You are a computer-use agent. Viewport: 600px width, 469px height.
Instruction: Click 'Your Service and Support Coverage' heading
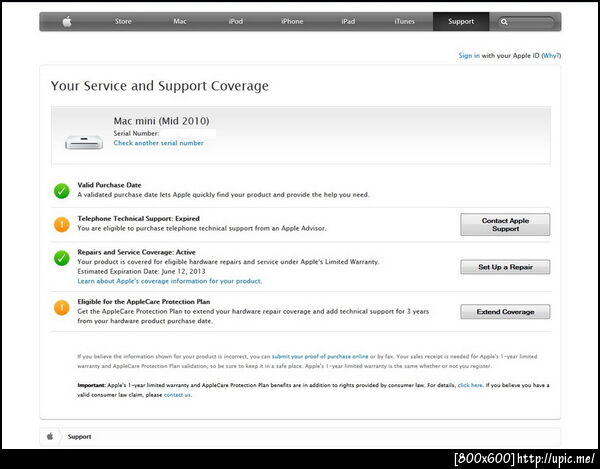[160, 86]
